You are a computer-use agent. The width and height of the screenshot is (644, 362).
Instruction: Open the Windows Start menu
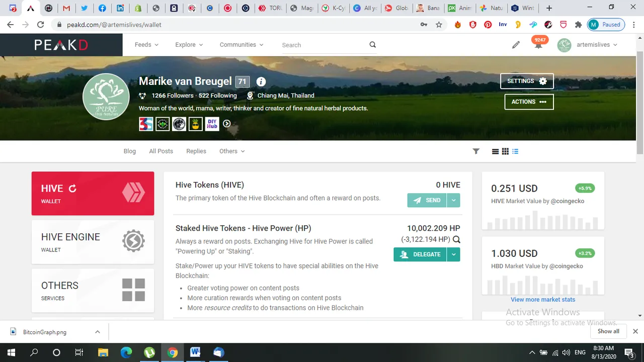tap(11, 352)
